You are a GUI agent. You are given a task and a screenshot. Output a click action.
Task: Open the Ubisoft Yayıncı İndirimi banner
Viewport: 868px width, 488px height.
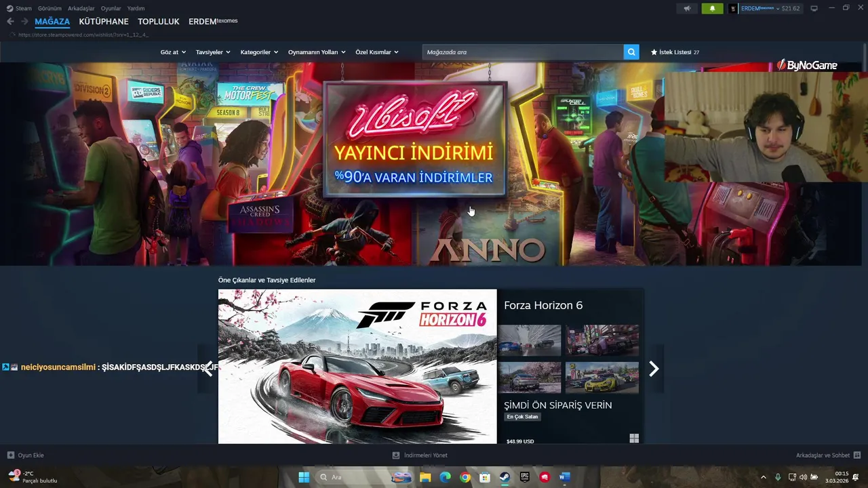coord(415,140)
